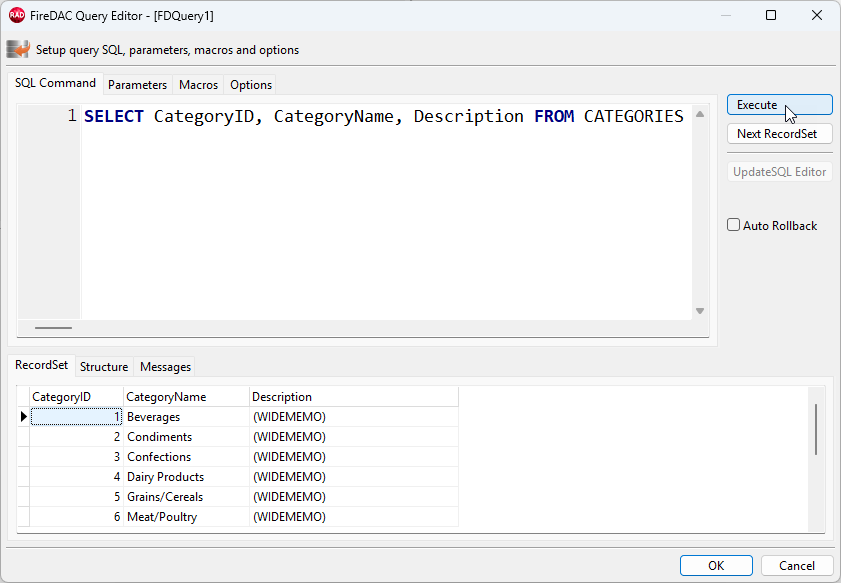Enable the Auto Rollback checkbox
This screenshot has width=841, height=583.
pyautogui.click(x=733, y=225)
